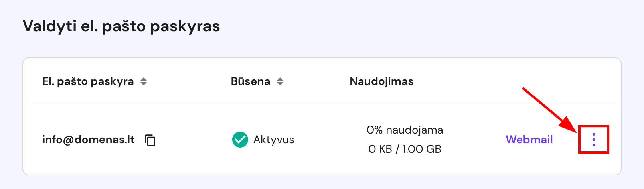Click the Naudojimas column header
This screenshot has width=644, height=189.
pos(381,81)
